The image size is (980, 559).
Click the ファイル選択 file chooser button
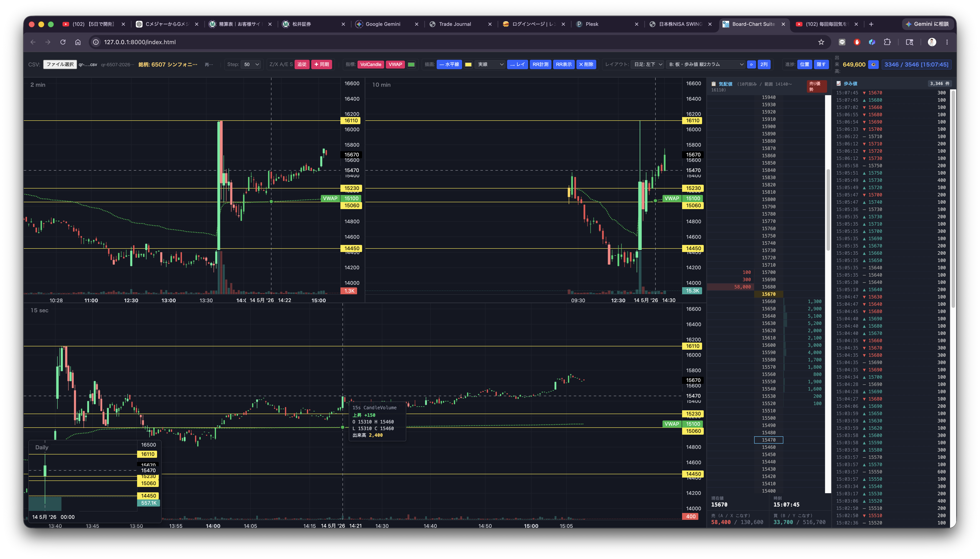pyautogui.click(x=60, y=65)
